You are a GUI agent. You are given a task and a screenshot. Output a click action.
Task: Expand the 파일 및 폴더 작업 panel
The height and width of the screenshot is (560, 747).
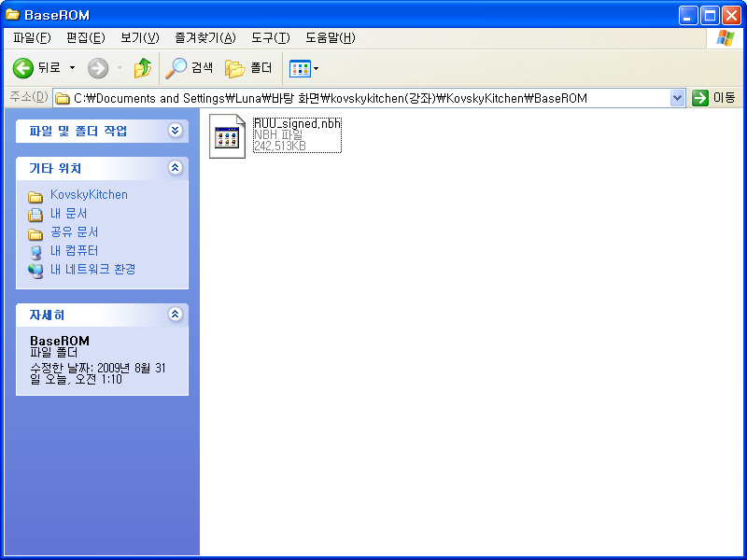(176, 131)
